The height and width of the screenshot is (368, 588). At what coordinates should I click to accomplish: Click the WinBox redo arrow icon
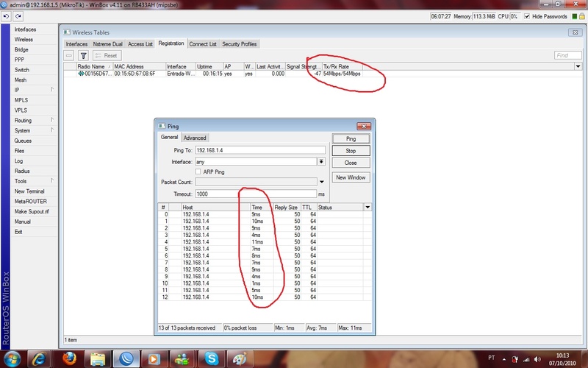18,16
